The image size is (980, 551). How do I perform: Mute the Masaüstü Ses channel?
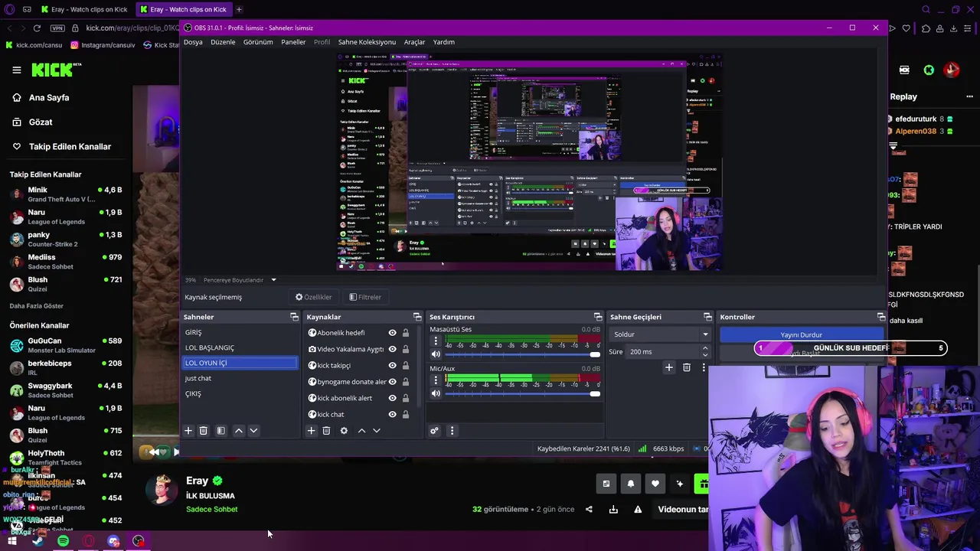436,354
